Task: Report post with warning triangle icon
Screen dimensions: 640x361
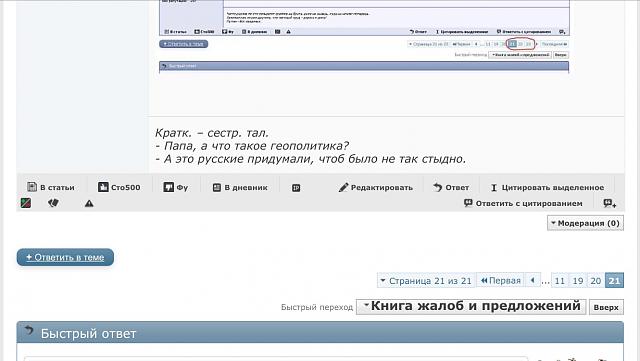Action: (x=89, y=203)
